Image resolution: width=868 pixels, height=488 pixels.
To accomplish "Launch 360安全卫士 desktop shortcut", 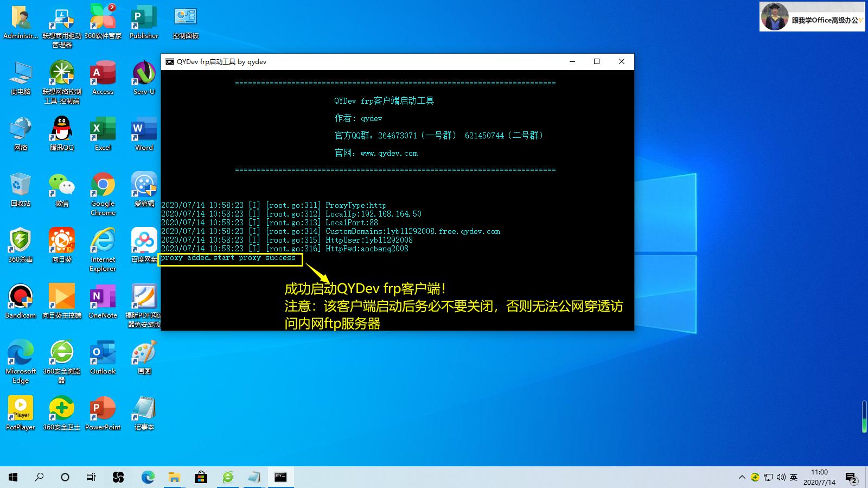I will click(62, 414).
